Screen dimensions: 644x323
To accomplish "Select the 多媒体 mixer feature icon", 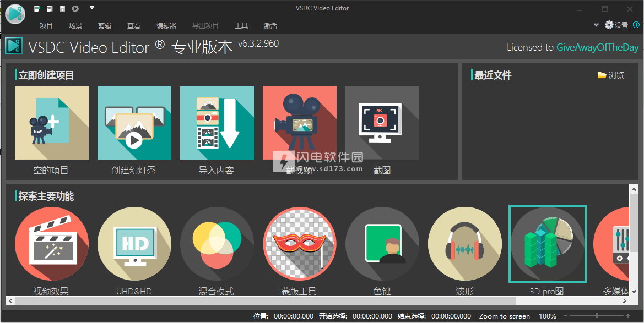I will coord(611,244).
